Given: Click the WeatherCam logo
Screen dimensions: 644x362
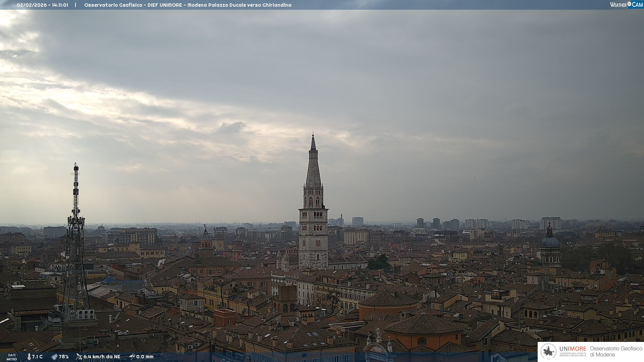Looking at the screenshot, I should [x=626, y=5].
